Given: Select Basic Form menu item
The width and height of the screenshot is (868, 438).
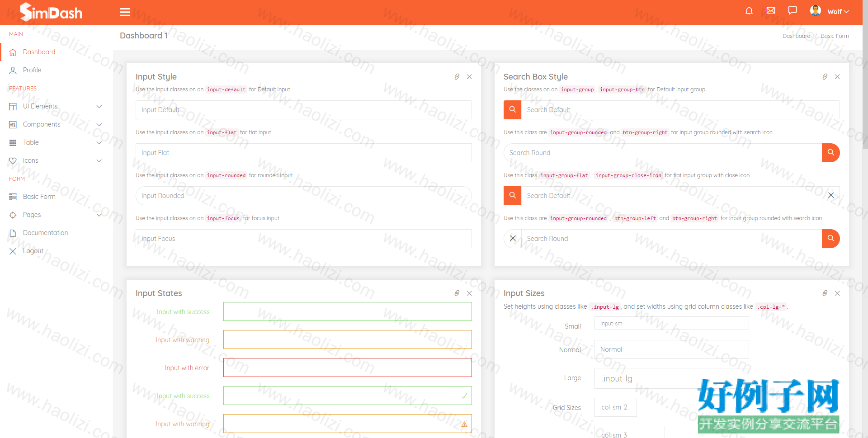Looking at the screenshot, I should pos(39,197).
